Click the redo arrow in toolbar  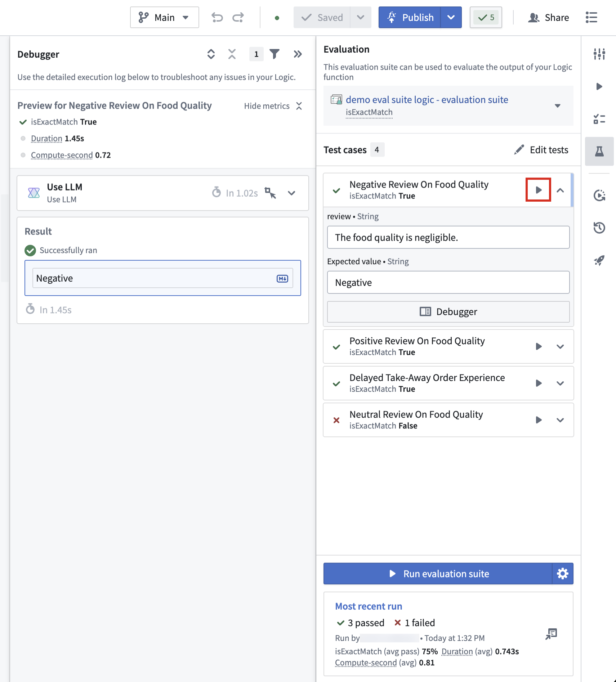238,17
